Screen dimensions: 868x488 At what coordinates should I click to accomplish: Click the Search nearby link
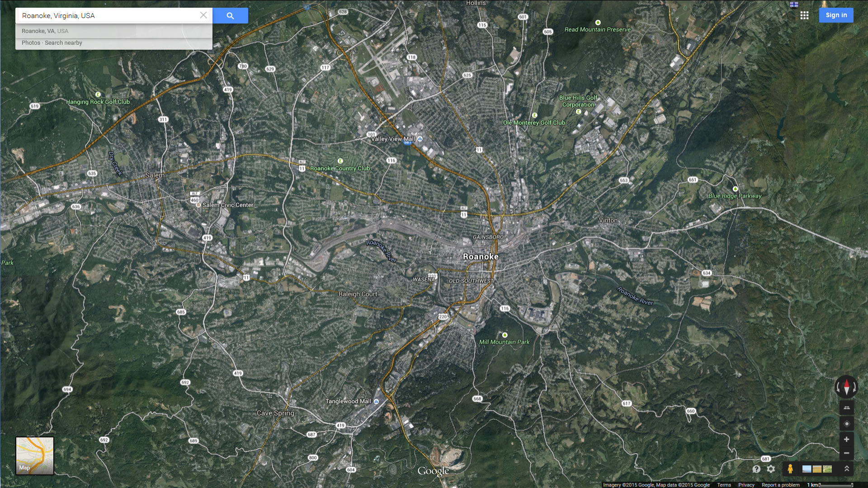(63, 43)
